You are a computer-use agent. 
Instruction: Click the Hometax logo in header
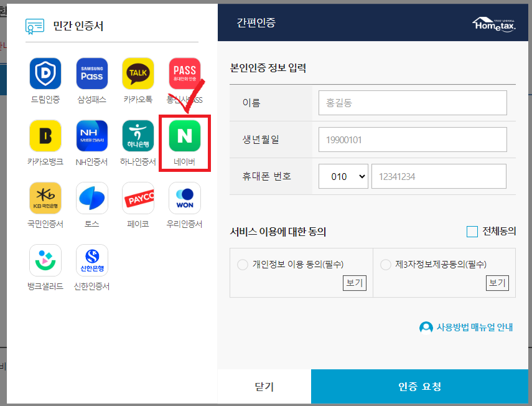(x=493, y=24)
